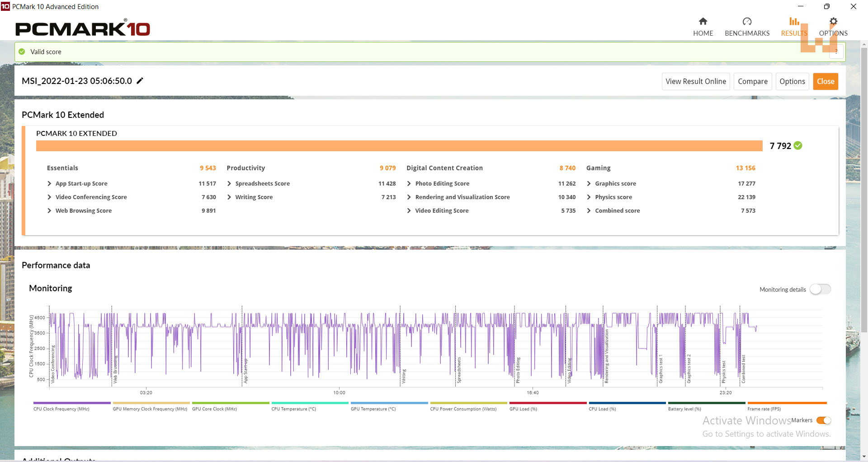
Task: Select GPU Temperature legend swatch
Action: 389,403
